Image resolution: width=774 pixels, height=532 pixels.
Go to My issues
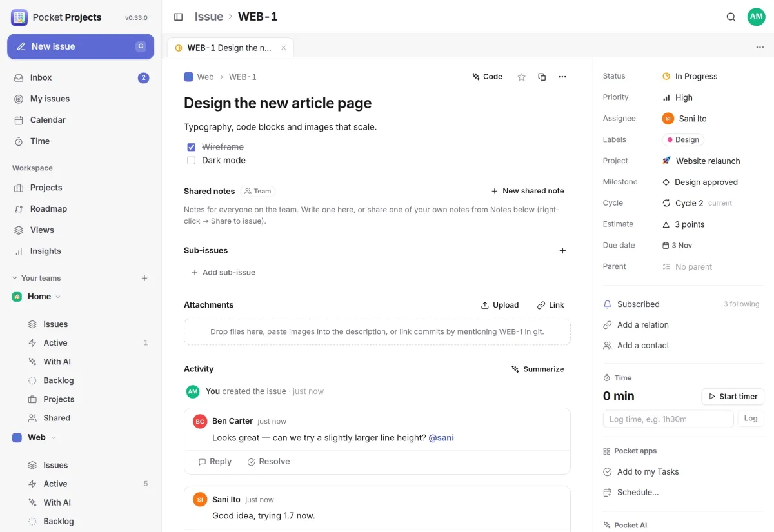click(81, 99)
